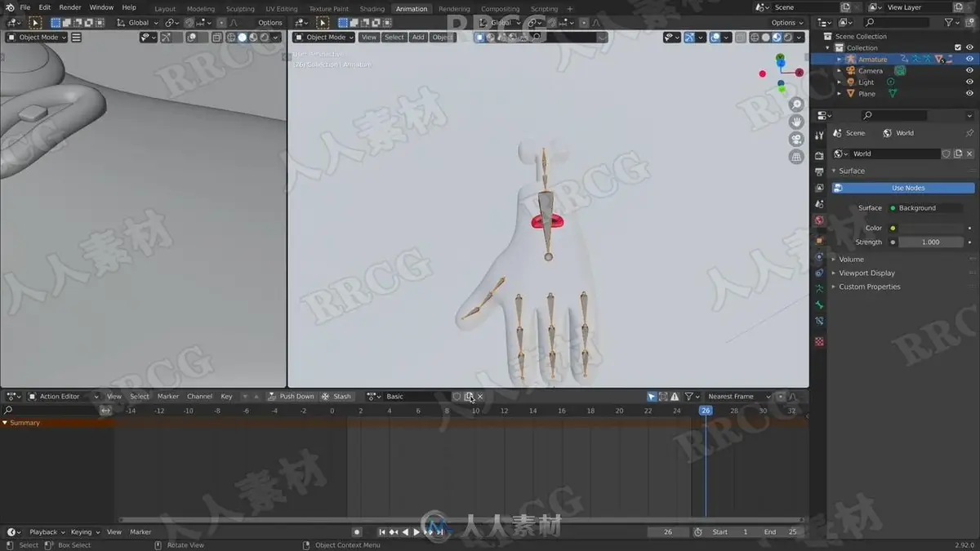
Task: Click the Add button in right viewport header
Action: click(x=418, y=38)
